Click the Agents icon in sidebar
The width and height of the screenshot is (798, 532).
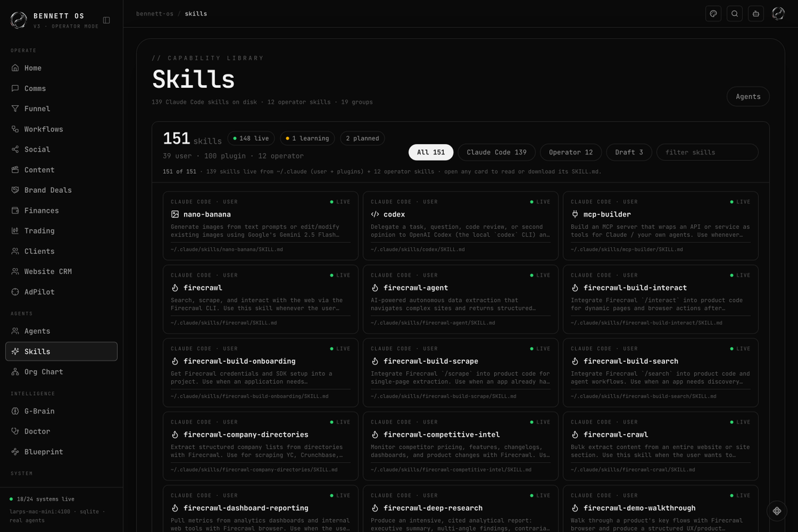point(15,331)
